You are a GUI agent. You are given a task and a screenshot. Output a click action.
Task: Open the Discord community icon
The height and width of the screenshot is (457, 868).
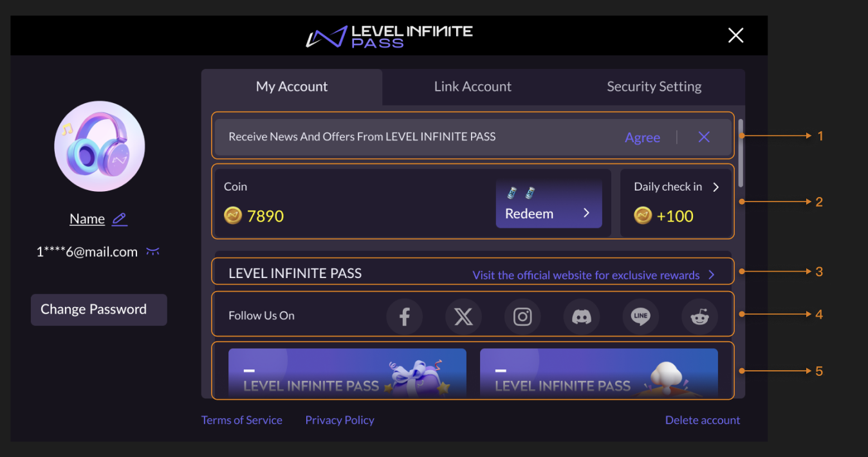581,316
